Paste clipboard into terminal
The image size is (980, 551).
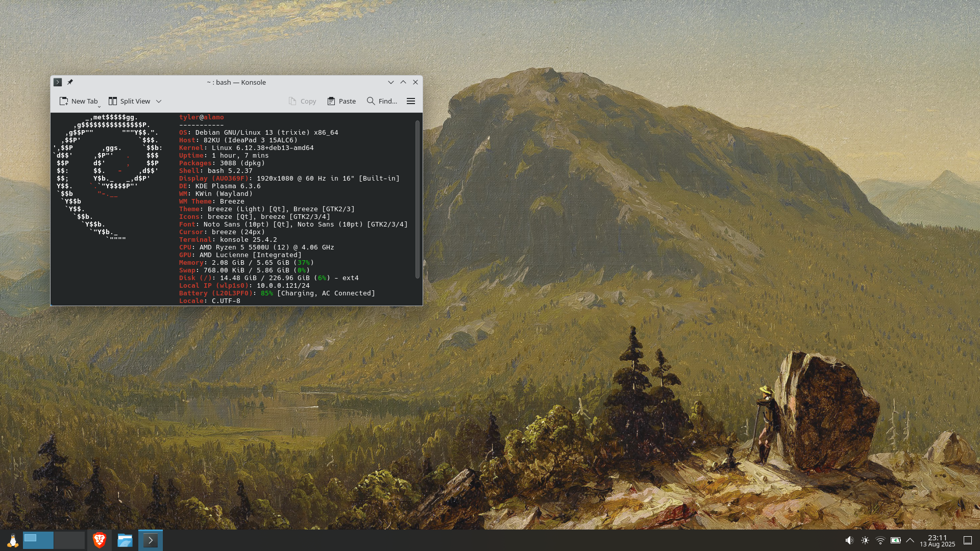pyautogui.click(x=341, y=101)
